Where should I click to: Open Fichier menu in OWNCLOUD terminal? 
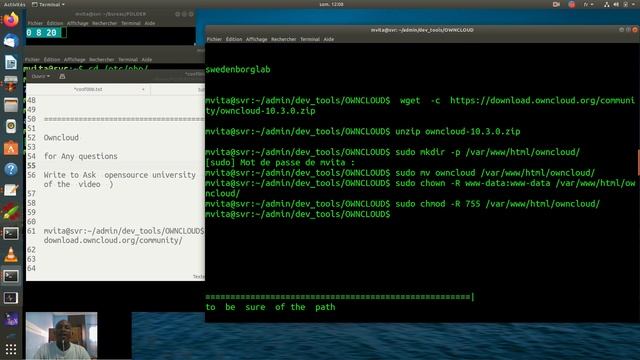(x=214, y=39)
